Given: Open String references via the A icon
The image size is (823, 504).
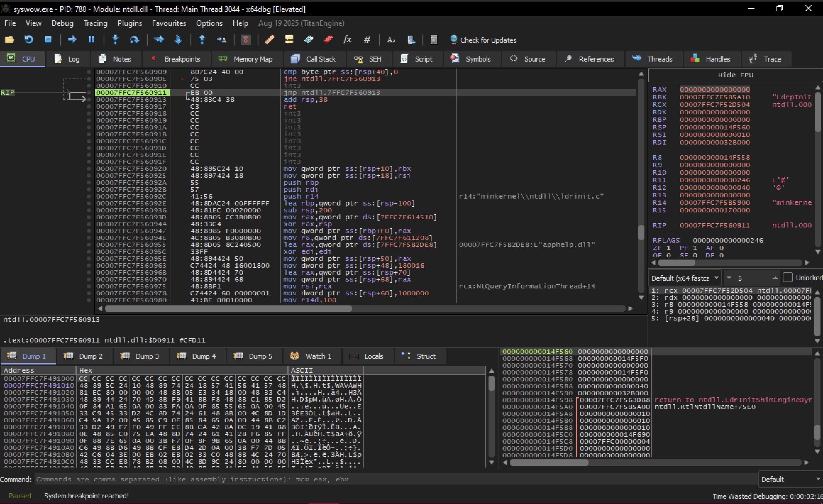Looking at the screenshot, I should [x=391, y=40].
